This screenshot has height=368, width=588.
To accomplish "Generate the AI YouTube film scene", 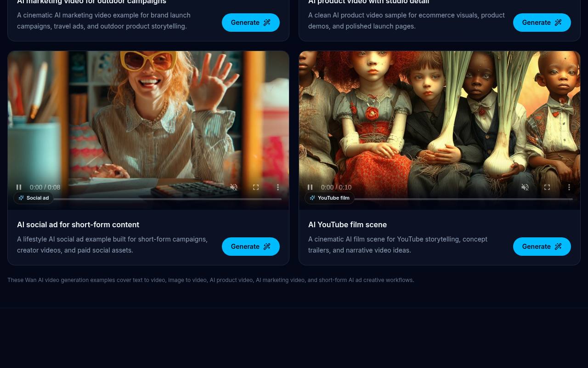I will point(542,247).
